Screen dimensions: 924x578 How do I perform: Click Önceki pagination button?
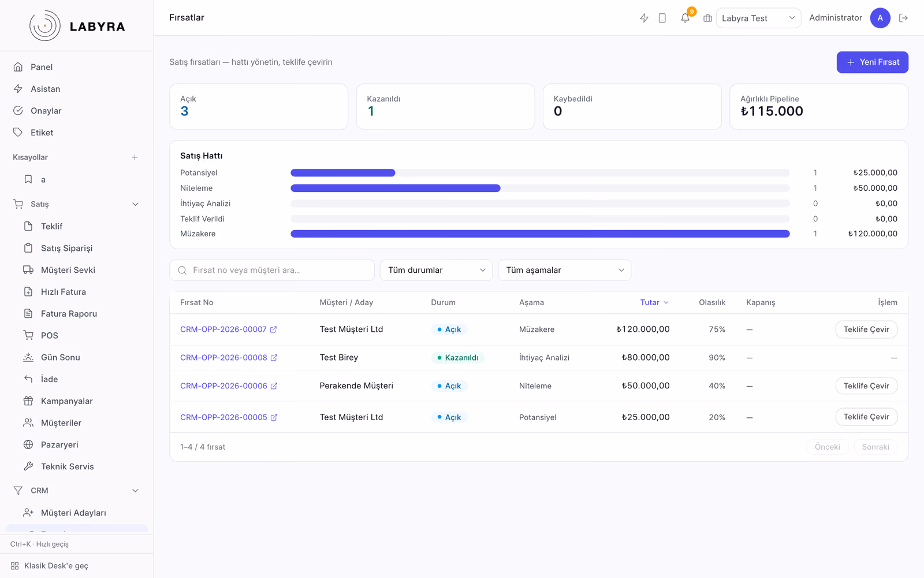click(x=828, y=447)
